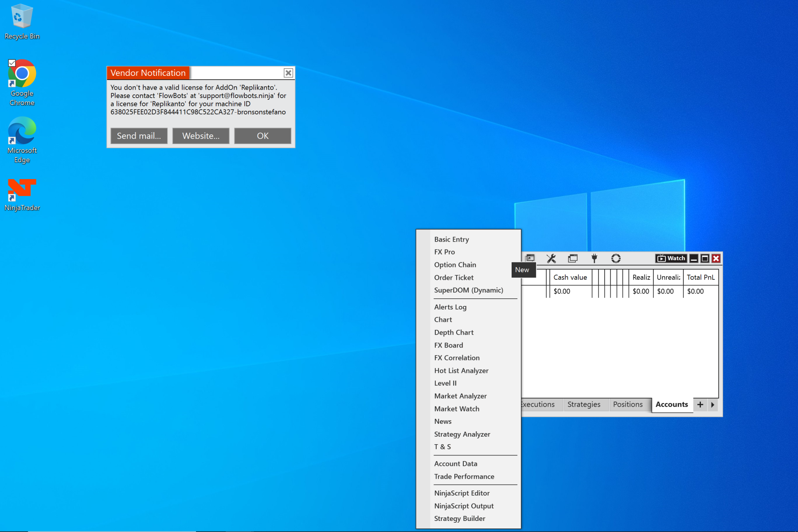Close the Vendor Notification dialog
This screenshot has height=532, width=798.
288,73
